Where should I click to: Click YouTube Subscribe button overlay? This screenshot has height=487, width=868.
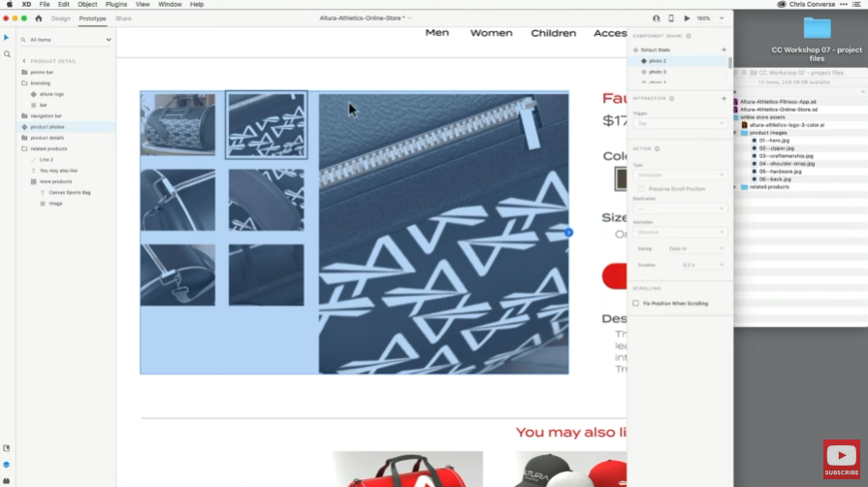842,459
